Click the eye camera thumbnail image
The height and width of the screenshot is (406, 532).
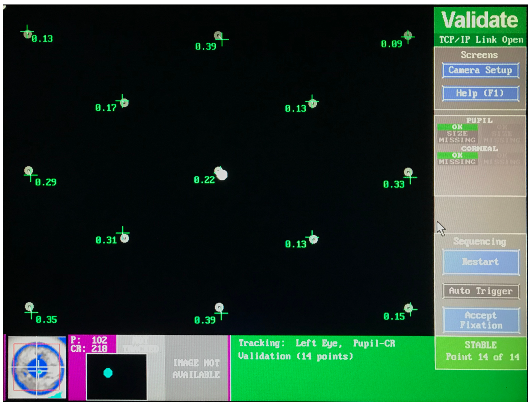[37, 367]
